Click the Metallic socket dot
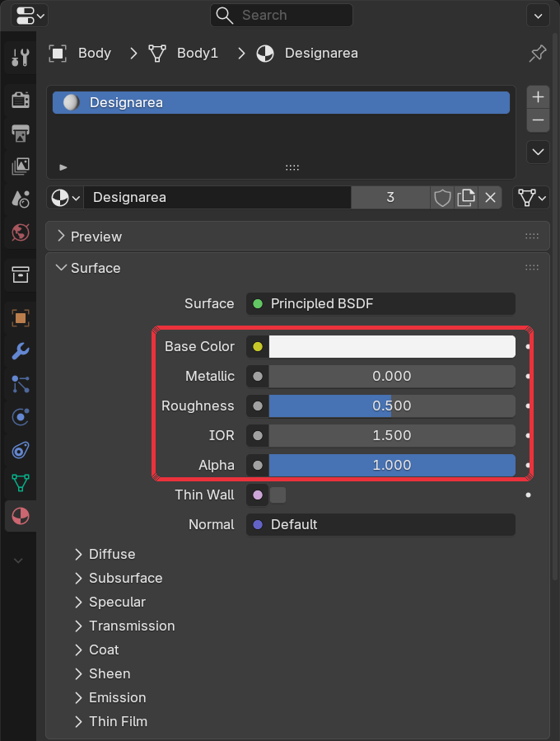The height and width of the screenshot is (741, 560). [258, 376]
